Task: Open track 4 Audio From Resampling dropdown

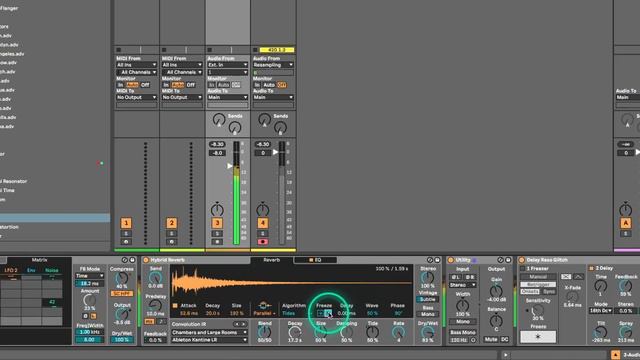Action: point(273,65)
